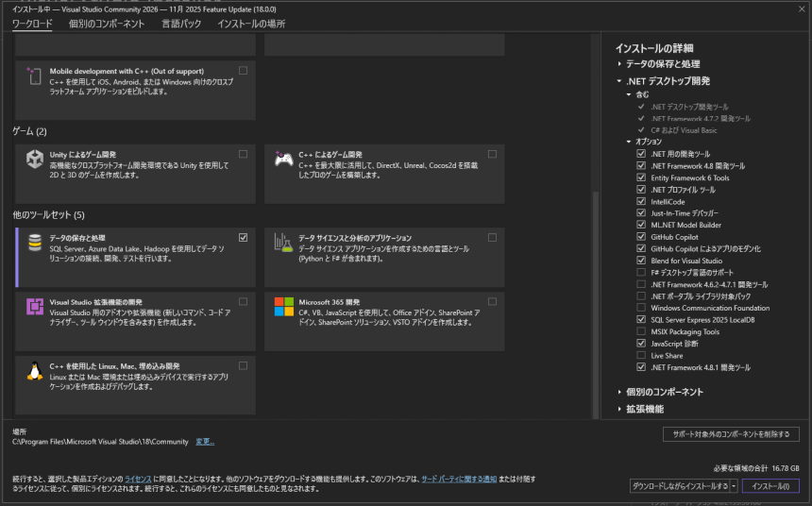The height and width of the screenshot is (506, 812).
Task: Click the Visual Studio extension development icon
Action: click(35, 307)
